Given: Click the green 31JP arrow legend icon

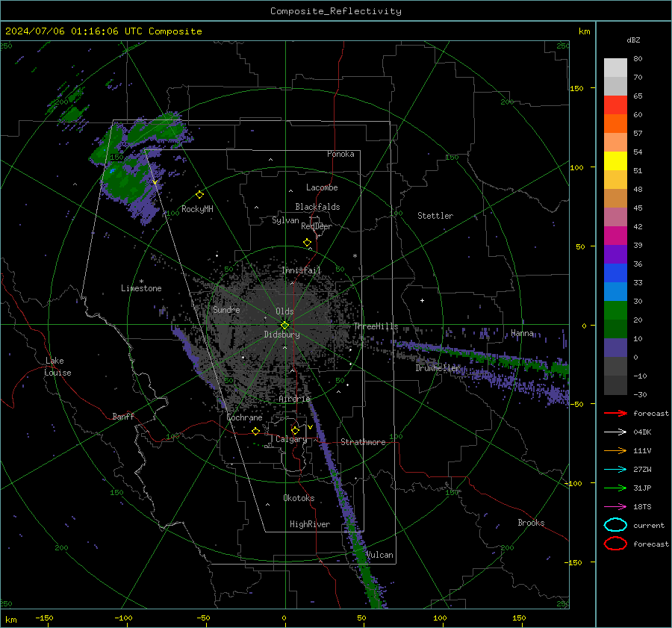Looking at the screenshot, I should [615, 488].
